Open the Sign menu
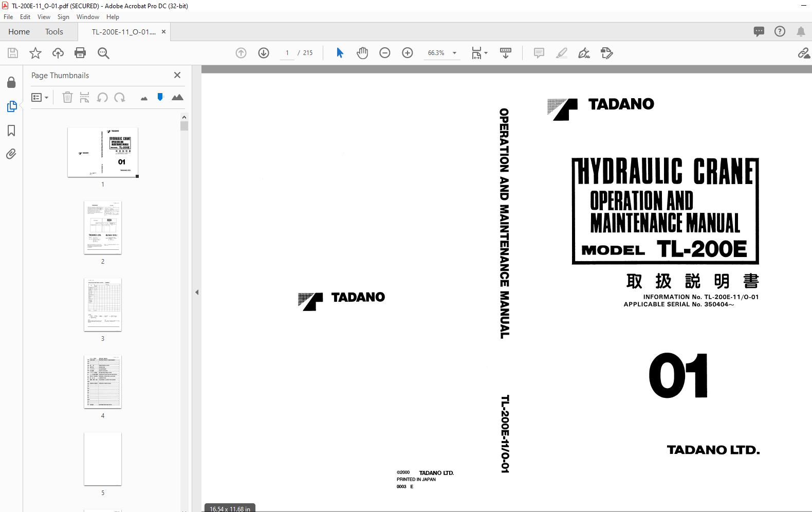 point(63,17)
